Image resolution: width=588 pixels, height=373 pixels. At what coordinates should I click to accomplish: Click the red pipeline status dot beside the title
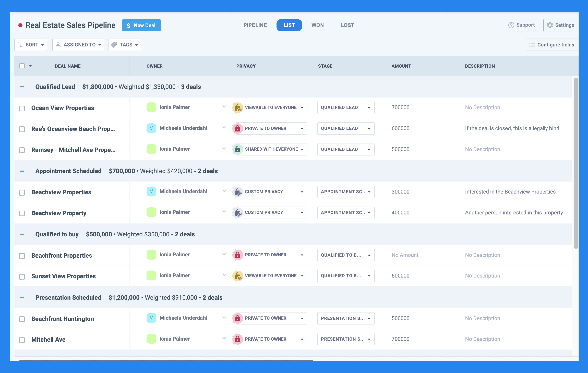pos(21,25)
